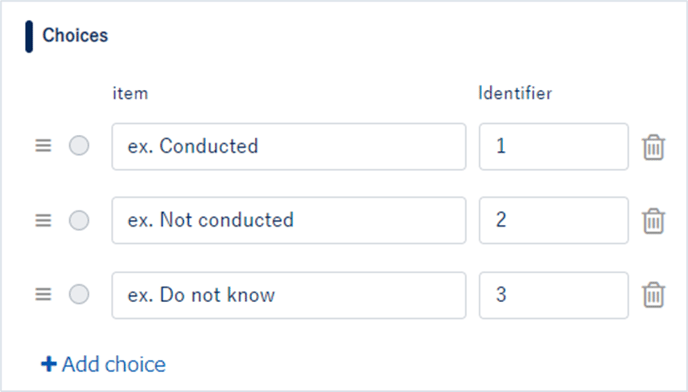This screenshot has width=688, height=392.
Task: Select the radio button for 'ex. Do not know'
Action: [x=79, y=294]
